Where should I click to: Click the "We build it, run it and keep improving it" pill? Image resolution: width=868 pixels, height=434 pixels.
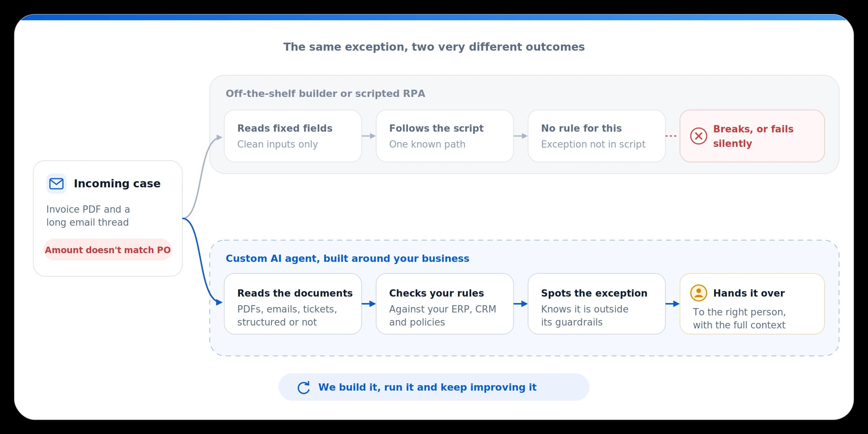pyautogui.click(x=434, y=387)
